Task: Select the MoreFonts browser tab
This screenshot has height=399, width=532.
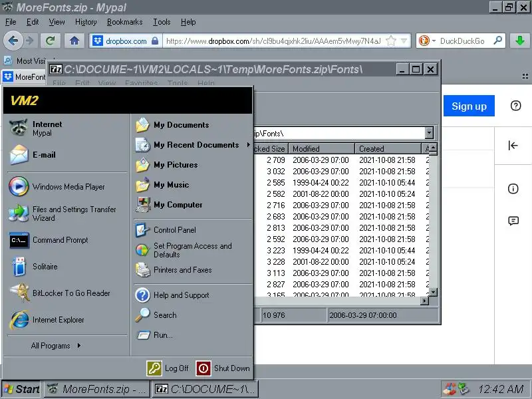Action: pyautogui.click(x=24, y=77)
